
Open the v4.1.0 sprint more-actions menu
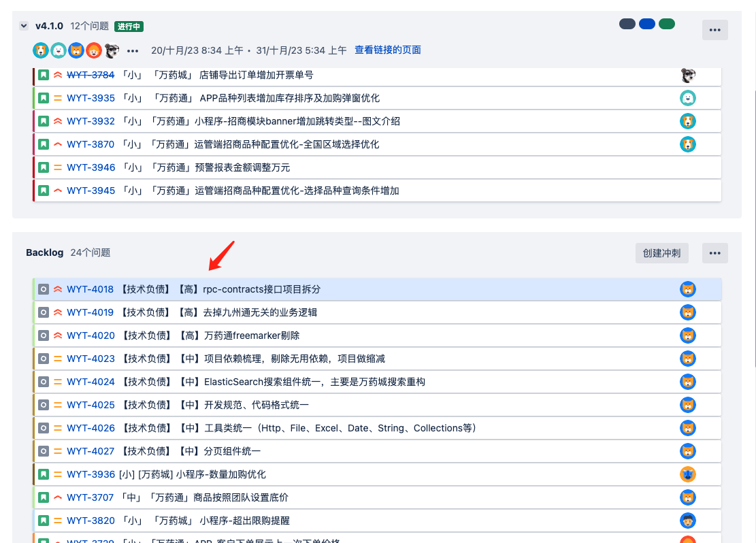(714, 30)
